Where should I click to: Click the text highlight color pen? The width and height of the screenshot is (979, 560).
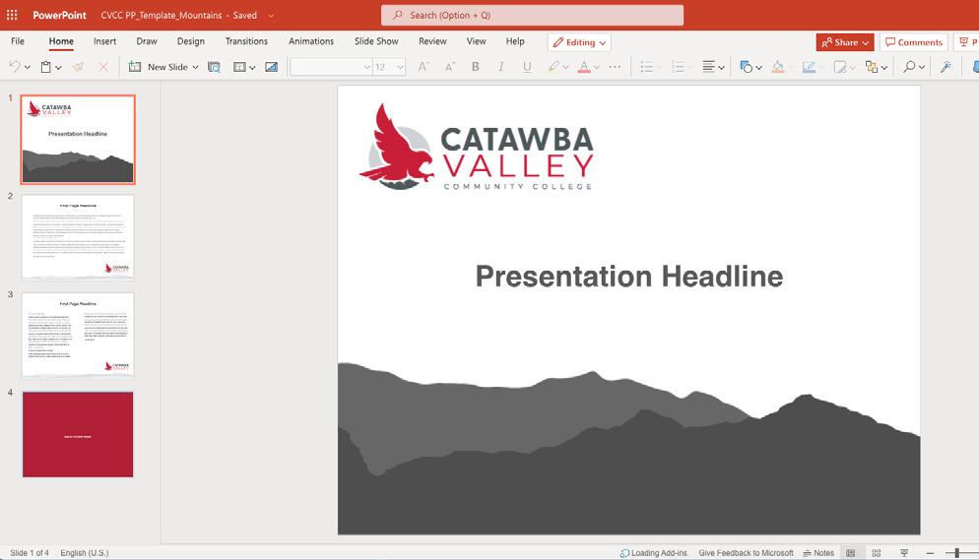tap(554, 67)
